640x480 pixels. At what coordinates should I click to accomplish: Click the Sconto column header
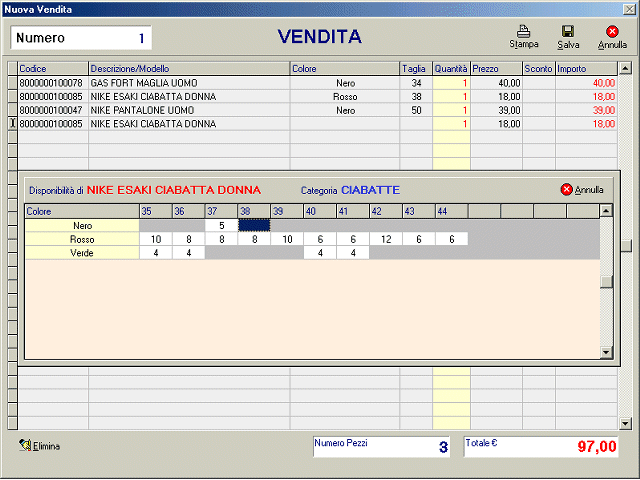[x=538, y=69]
